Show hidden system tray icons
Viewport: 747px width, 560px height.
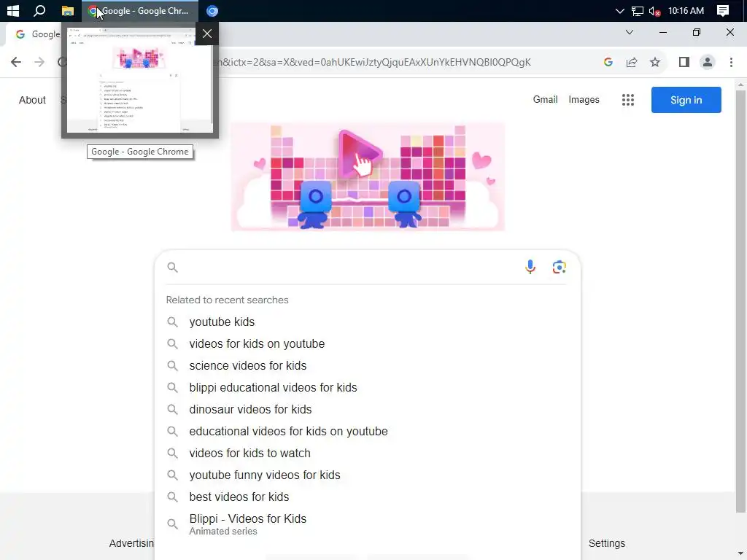(619, 10)
